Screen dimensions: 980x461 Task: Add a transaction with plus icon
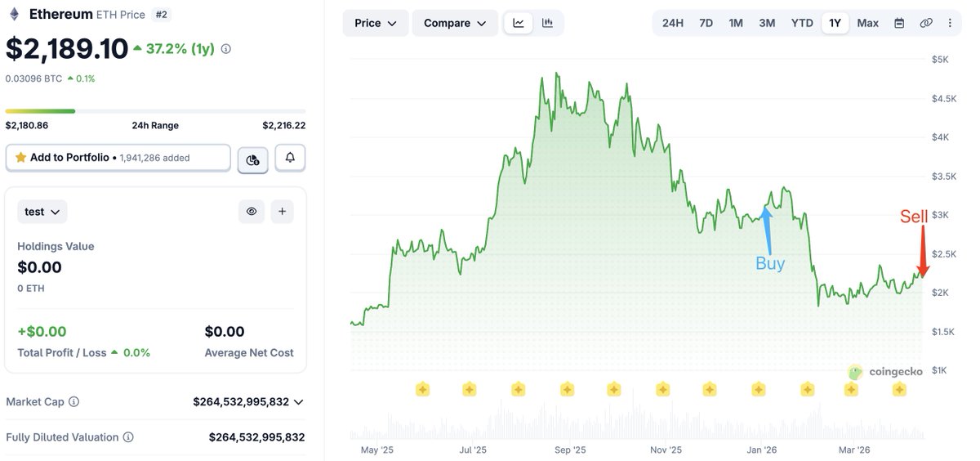click(x=282, y=212)
